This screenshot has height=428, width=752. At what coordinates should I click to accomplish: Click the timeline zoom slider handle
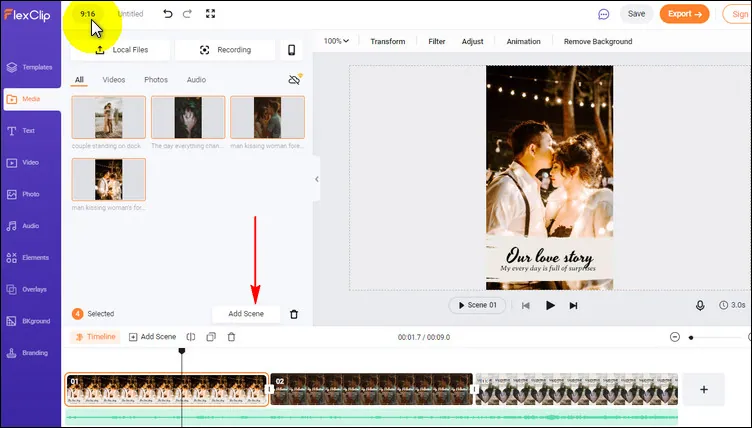(691, 338)
